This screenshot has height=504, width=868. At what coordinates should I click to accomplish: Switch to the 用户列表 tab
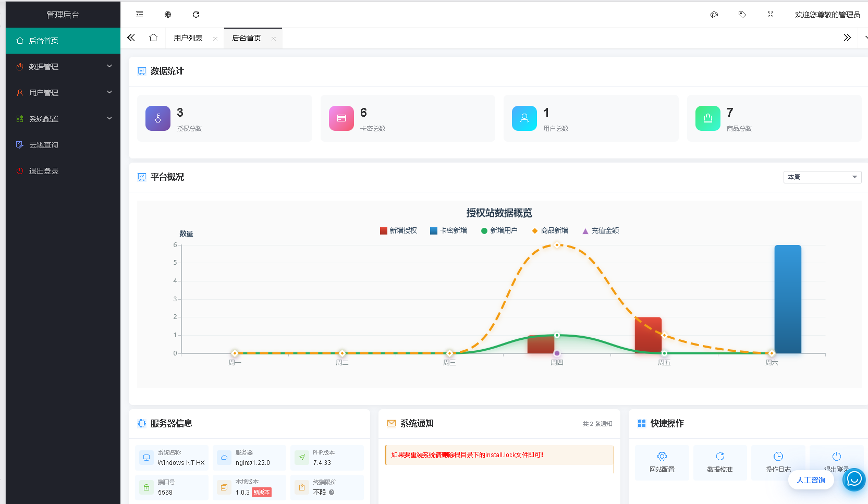click(x=189, y=38)
